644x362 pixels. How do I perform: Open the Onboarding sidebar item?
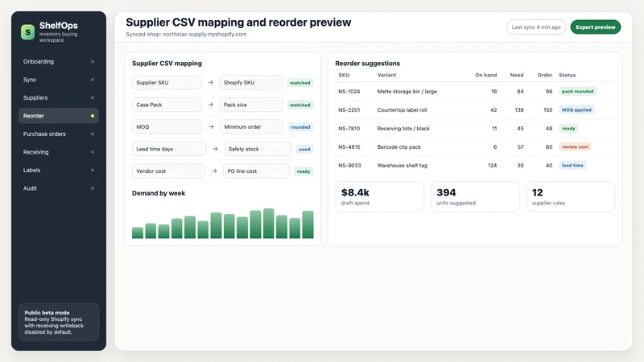pos(58,62)
